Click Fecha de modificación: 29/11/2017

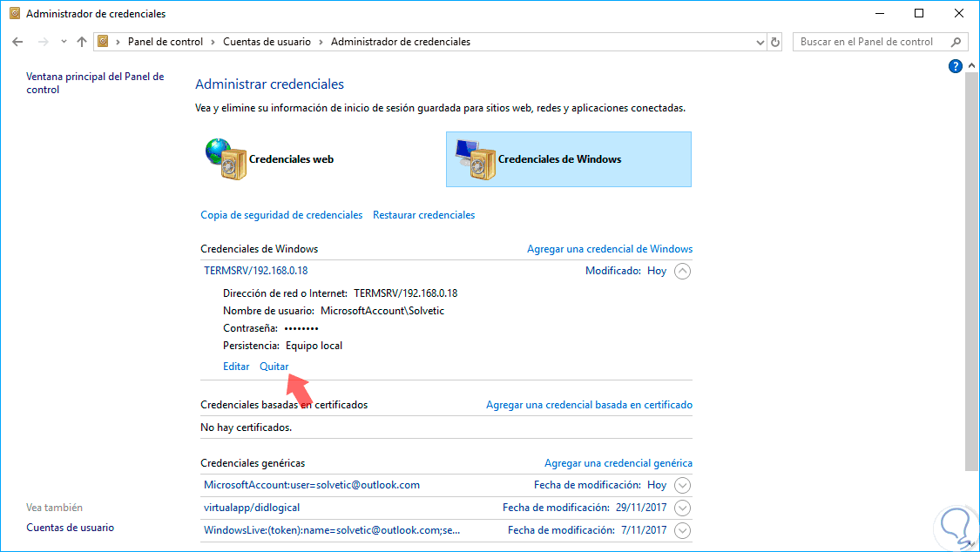tap(585, 508)
